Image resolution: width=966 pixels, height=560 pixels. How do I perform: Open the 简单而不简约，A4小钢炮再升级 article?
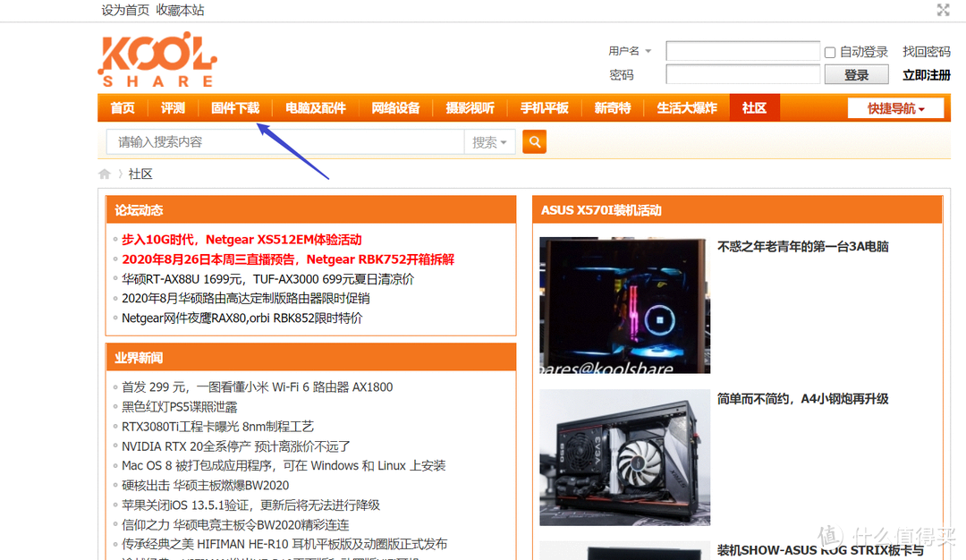802,399
